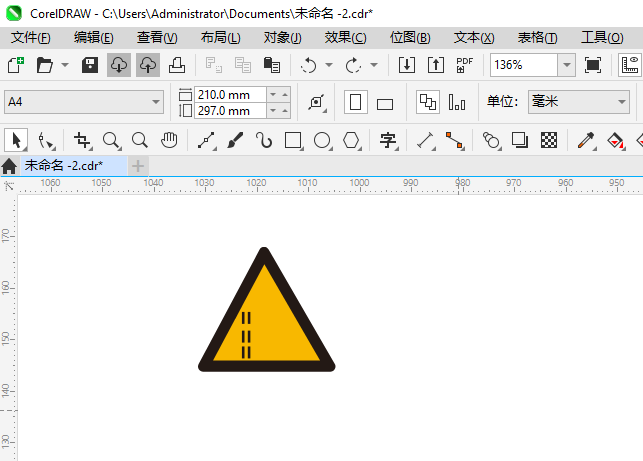The height and width of the screenshot is (461, 643).
Task: Click the Publish to PDF icon
Action: 465,65
